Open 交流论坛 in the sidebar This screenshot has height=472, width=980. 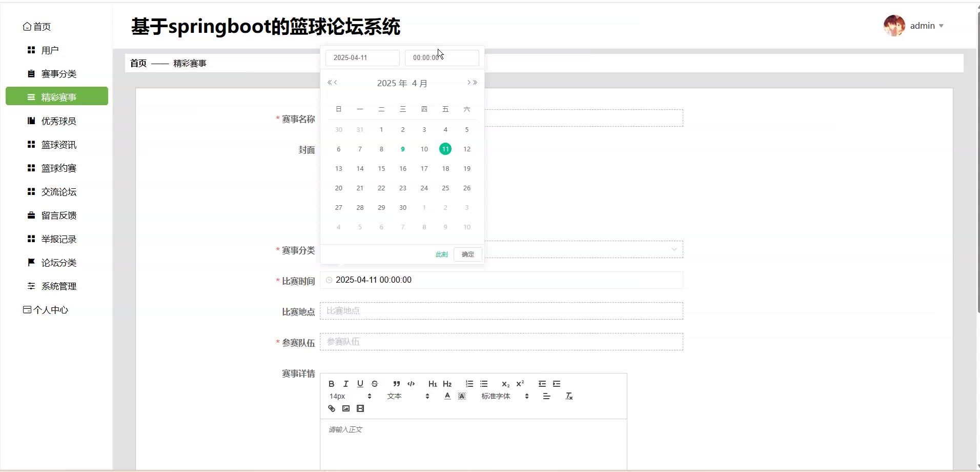57,192
